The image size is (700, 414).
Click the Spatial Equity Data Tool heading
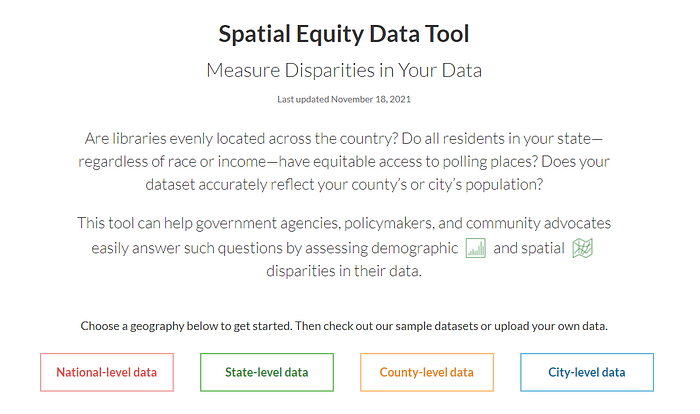pos(344,34)
